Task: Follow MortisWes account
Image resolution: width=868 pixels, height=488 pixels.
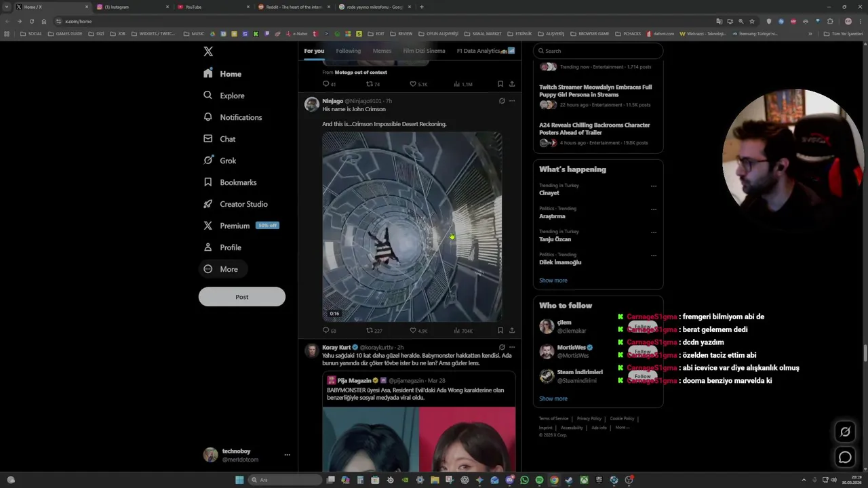Action: (x=643, y=351)
